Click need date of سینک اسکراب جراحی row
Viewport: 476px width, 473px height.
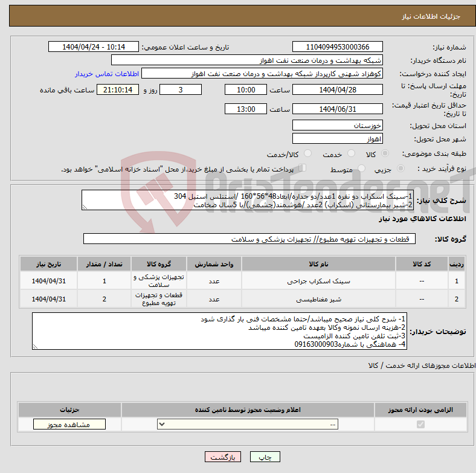tap(48, 281)
